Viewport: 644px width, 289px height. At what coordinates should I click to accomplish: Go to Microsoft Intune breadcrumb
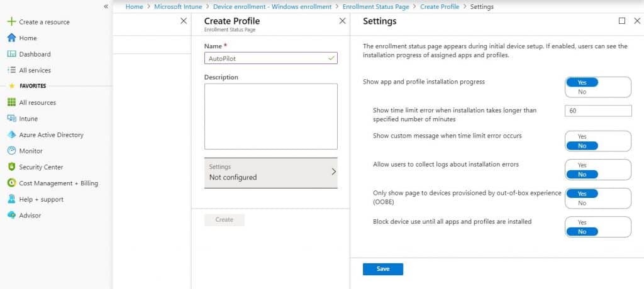coord(178,6)
